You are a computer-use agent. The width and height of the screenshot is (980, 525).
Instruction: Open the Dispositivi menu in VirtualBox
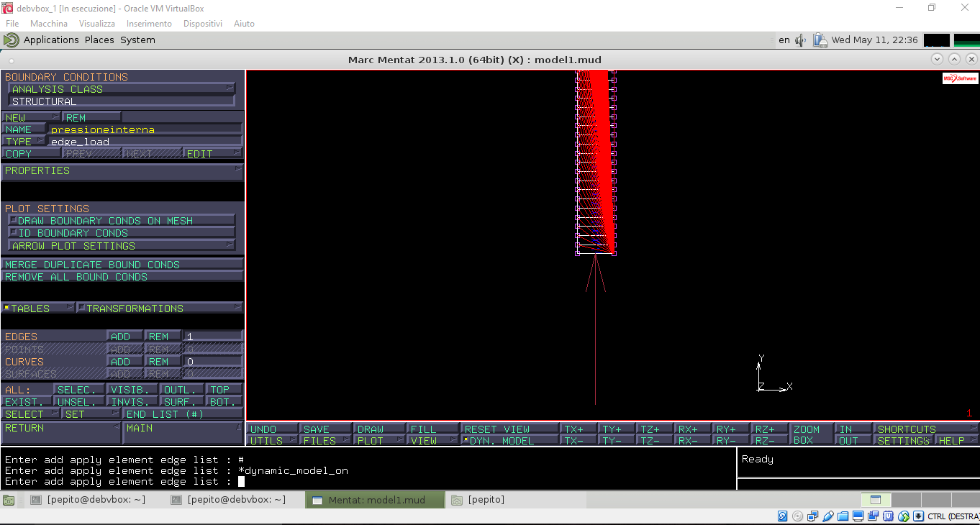202,24
